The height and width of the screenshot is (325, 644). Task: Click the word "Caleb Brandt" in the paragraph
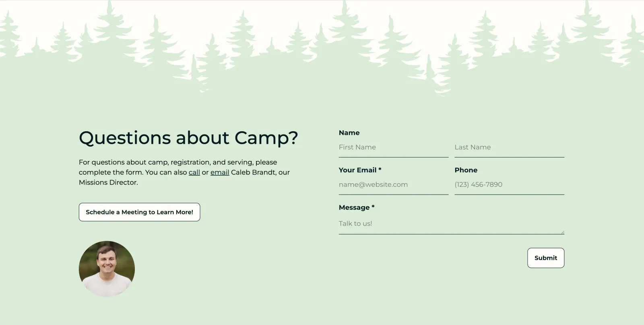[254, 172]
